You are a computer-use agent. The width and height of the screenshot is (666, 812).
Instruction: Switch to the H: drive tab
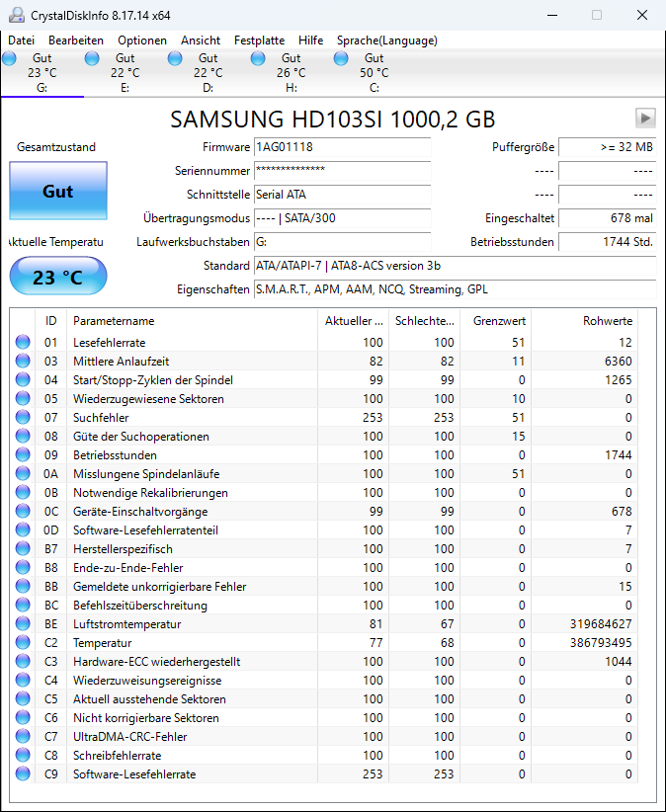[291, 73]
